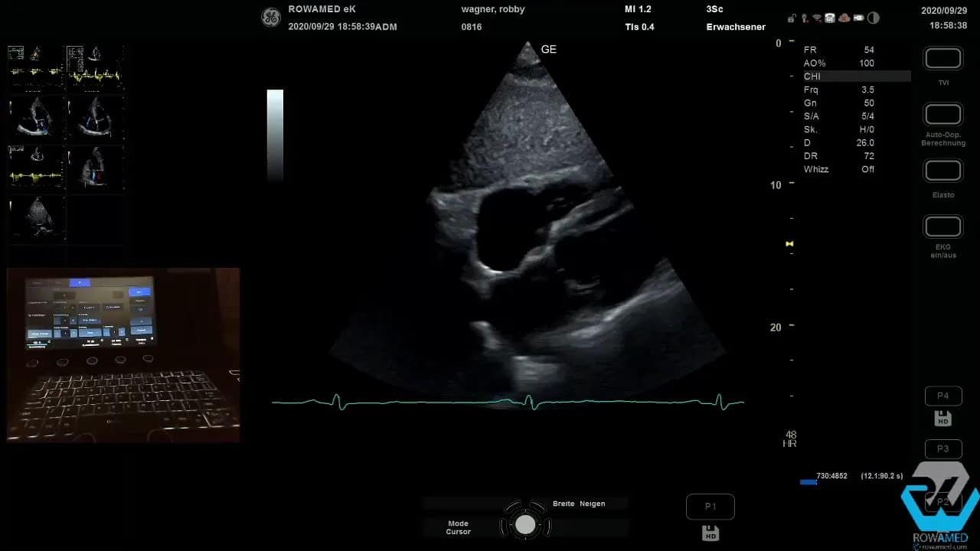Select the Whizz parameter row
The image size is (980, 551).
(x=838, y=169)
